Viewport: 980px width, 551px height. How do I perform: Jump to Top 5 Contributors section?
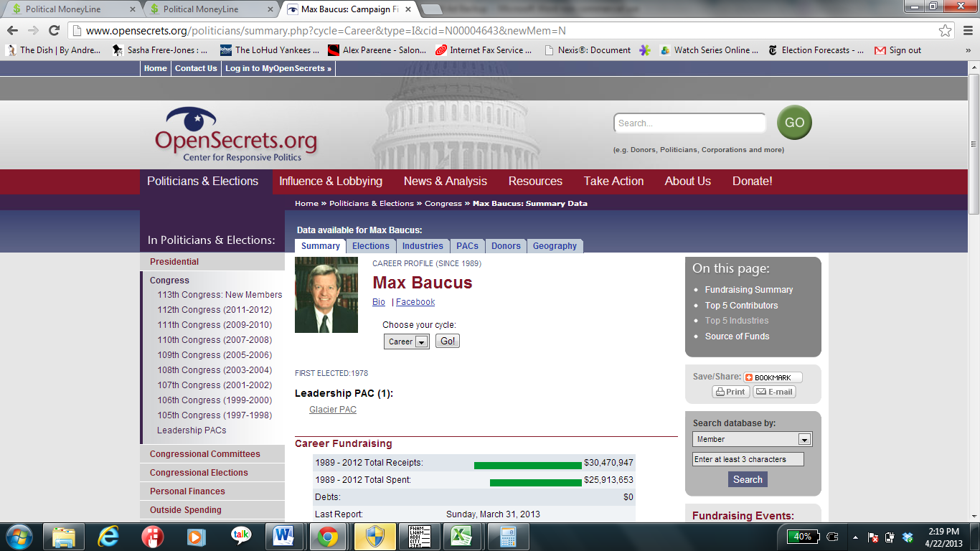[741, 306]
